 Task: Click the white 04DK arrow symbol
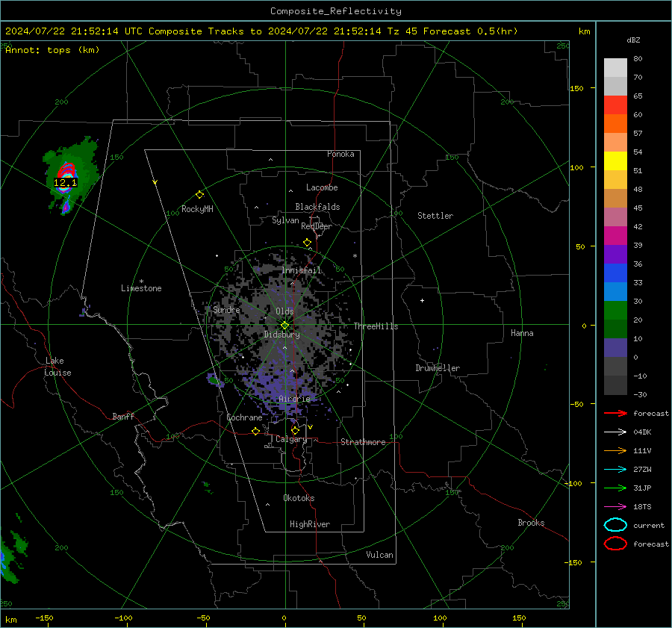(615, 432)
